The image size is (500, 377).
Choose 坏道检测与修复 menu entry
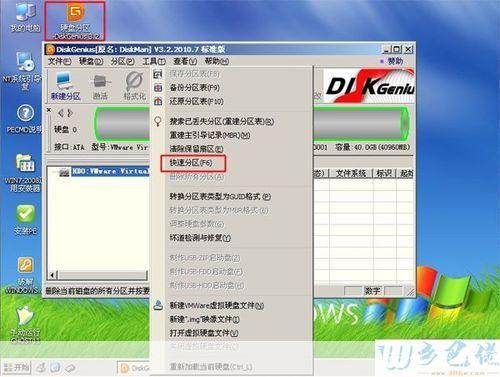(200, 238)
